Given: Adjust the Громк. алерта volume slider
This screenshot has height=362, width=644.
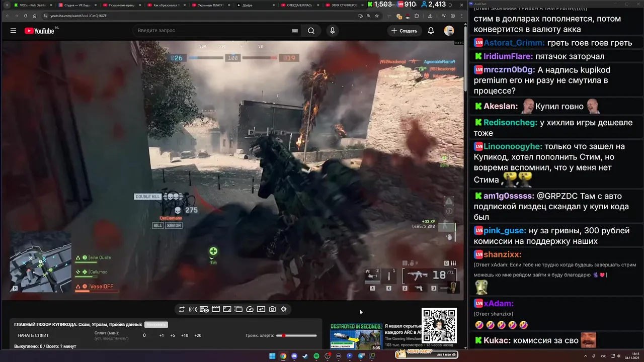Looking at the screenshot, I should [296, 335].
